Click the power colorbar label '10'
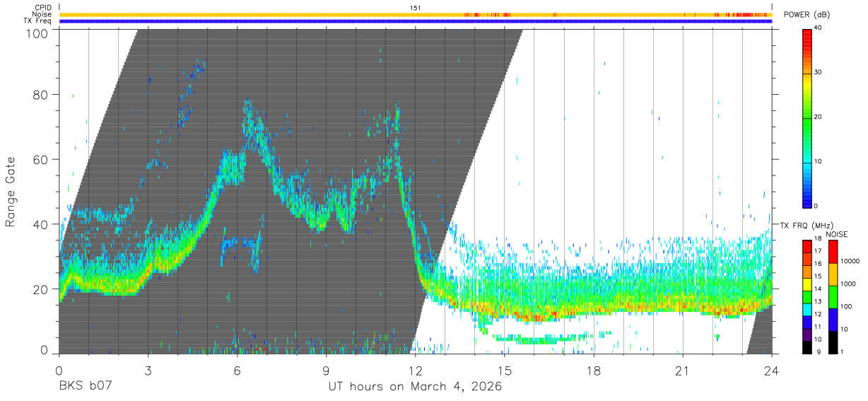This screenshot has height=401, width=868. tap(819, 162)
